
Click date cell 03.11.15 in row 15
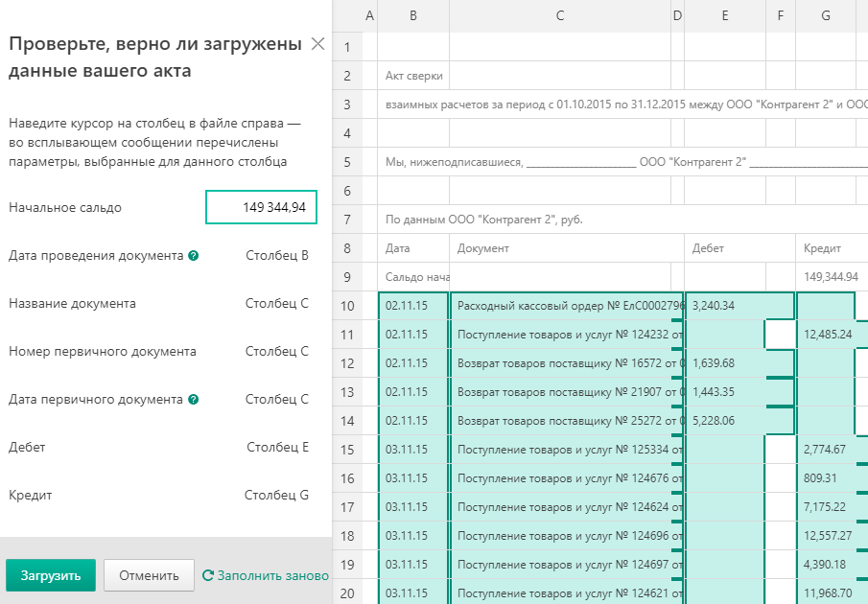[413, 450]
